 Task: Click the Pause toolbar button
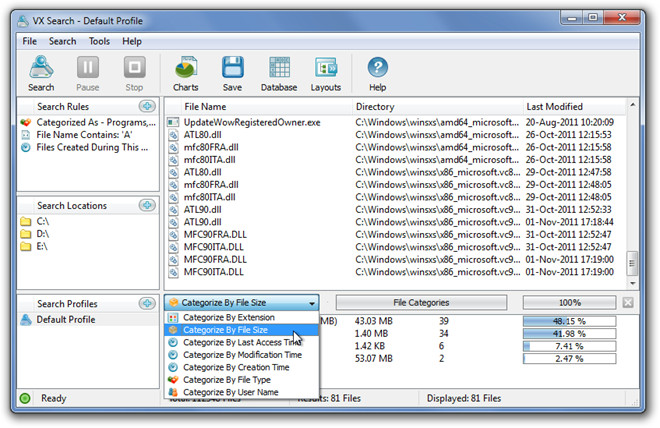[88, 73]
